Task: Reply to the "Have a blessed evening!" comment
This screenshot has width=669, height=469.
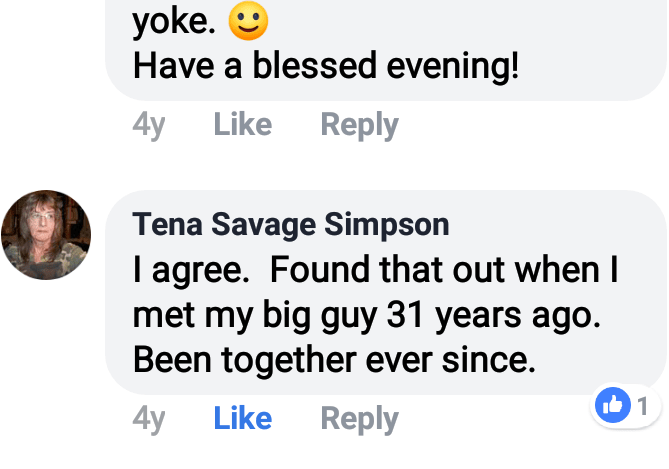Action: coord(359,125)
